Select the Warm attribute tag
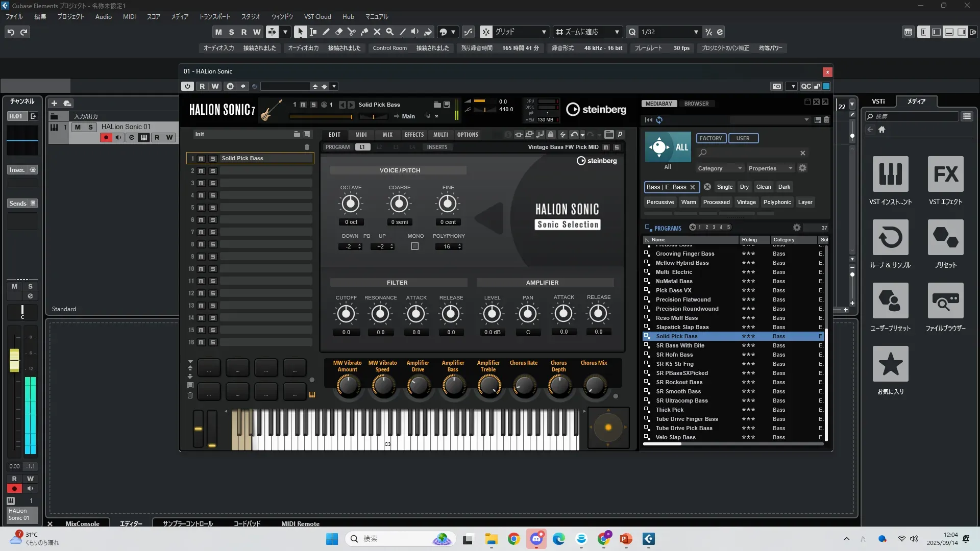The image size is (980, 551). click(688, 202)
